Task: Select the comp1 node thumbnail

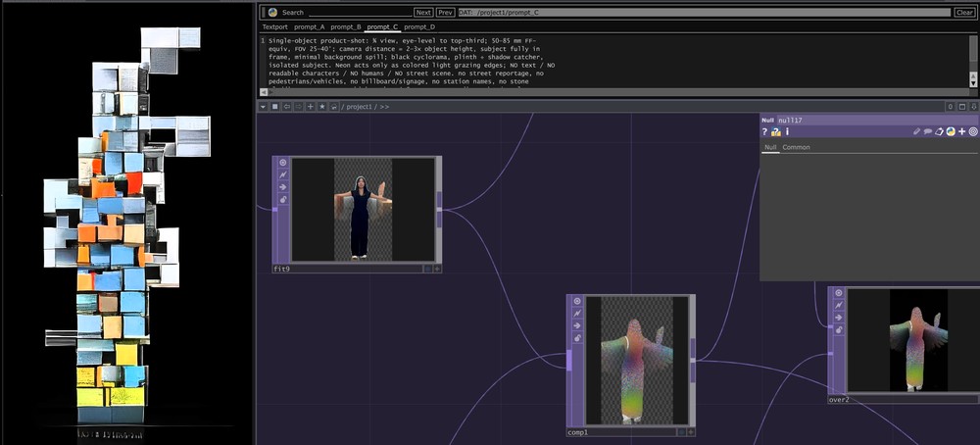Action: 637,361
